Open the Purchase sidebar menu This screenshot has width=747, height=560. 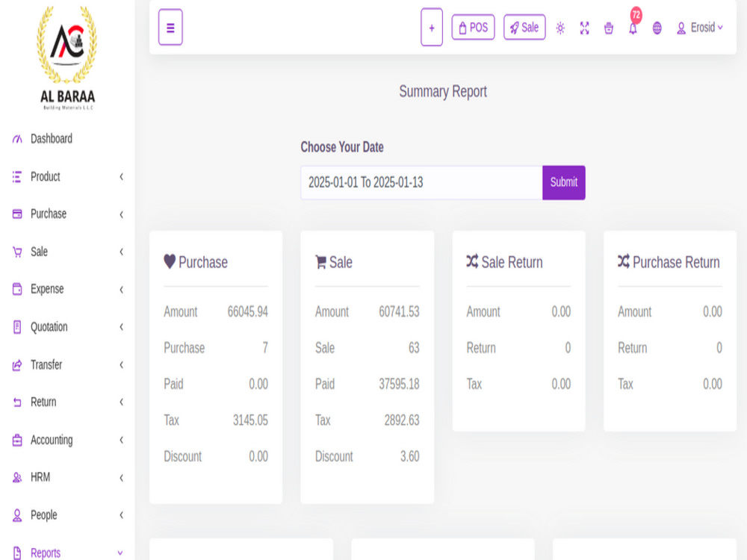[48, 214]
